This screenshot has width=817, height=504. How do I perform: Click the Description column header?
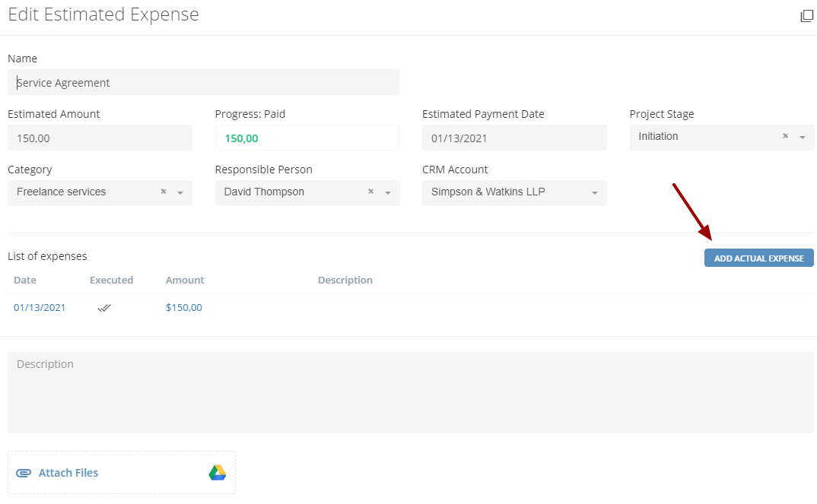click(x=345, y=280)
